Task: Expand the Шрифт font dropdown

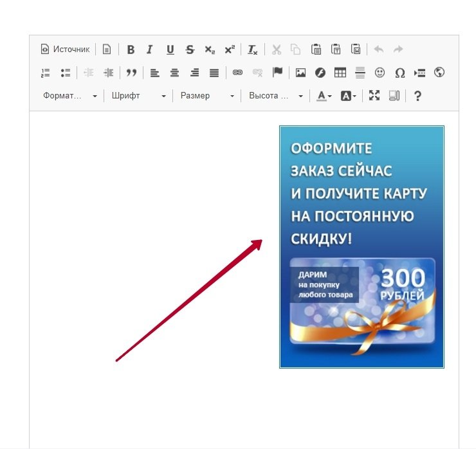Action: (138, 96)
